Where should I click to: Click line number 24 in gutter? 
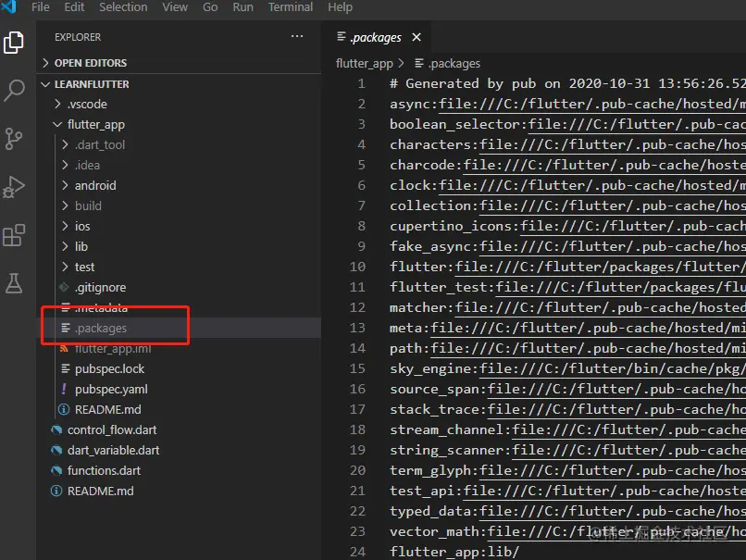(357, 552)
